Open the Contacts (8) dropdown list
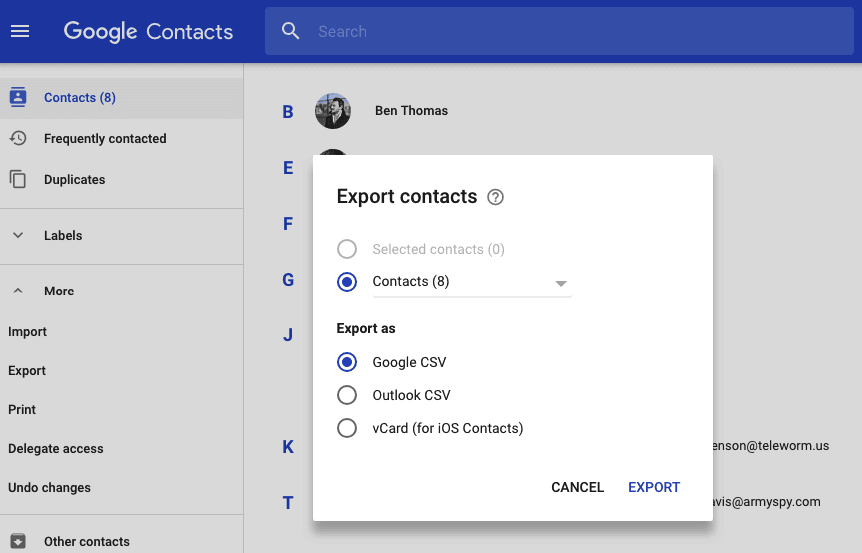This screenshot has height=553, width=862. 472,282
